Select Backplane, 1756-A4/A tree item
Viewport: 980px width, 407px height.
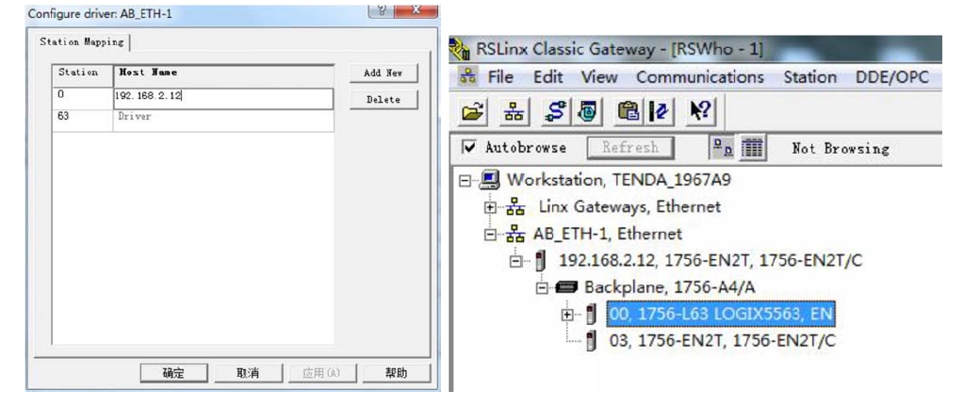[x=669, y=287]
